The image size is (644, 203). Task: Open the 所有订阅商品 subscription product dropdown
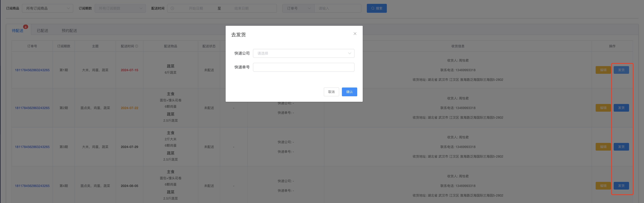coord(48,8)
